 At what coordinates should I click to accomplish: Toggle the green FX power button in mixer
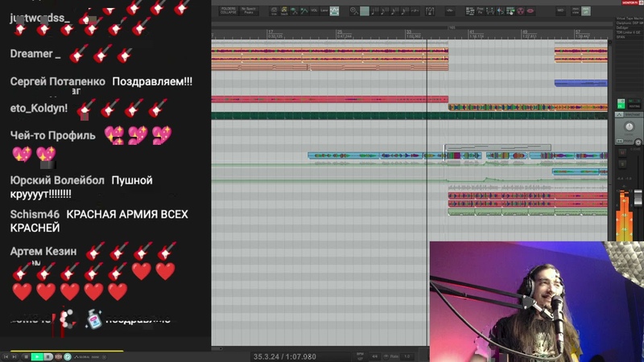pyautogui.click(x=621, y=105)
